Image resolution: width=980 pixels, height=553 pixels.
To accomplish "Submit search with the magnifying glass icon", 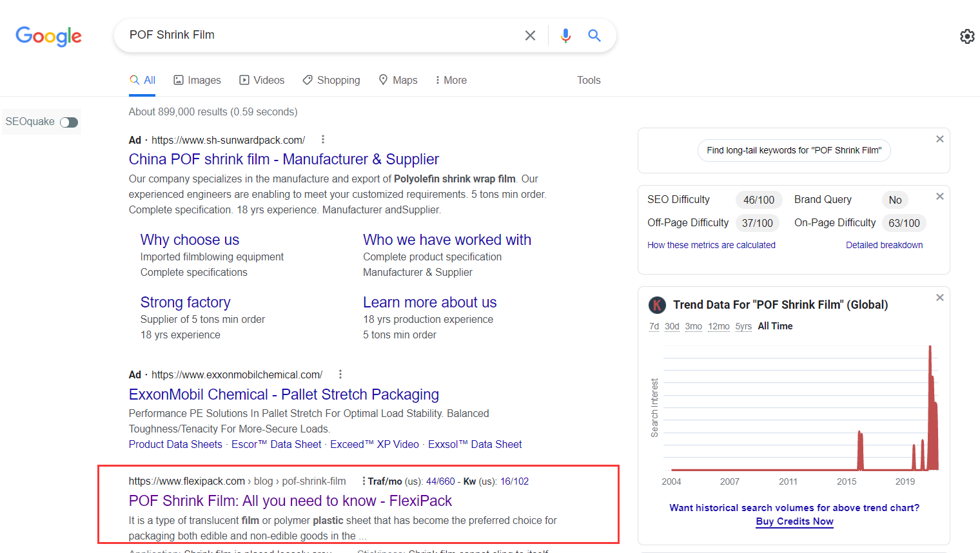I will [594, 35].
